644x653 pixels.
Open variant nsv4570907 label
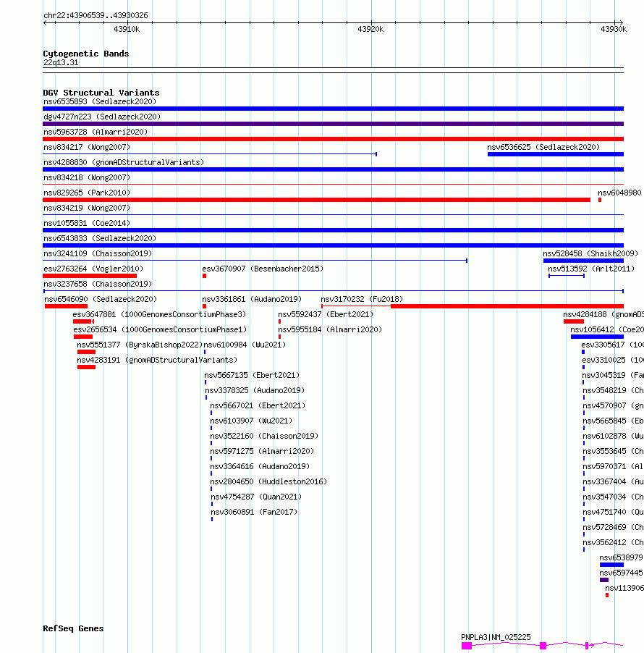tap(604, 405)
